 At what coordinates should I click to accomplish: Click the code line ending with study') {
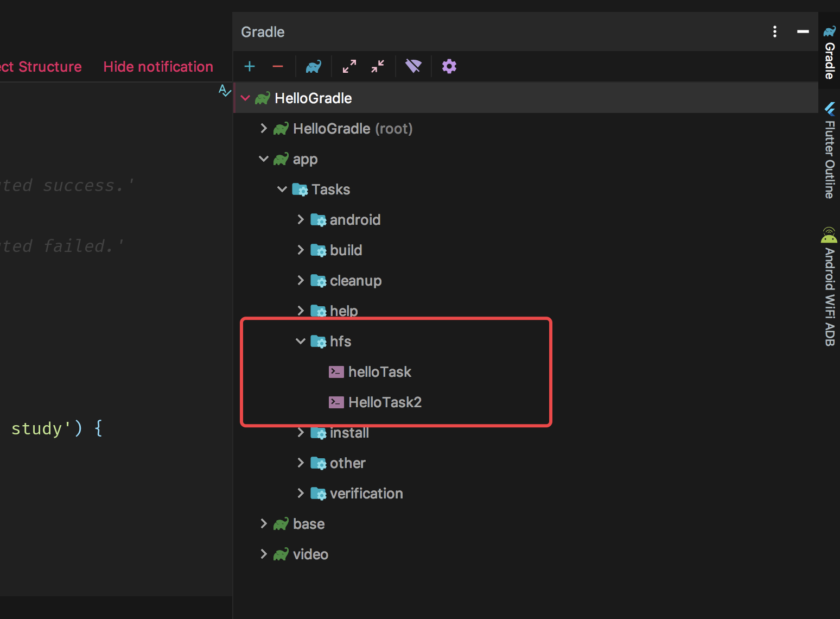click(x=56, y=428)
